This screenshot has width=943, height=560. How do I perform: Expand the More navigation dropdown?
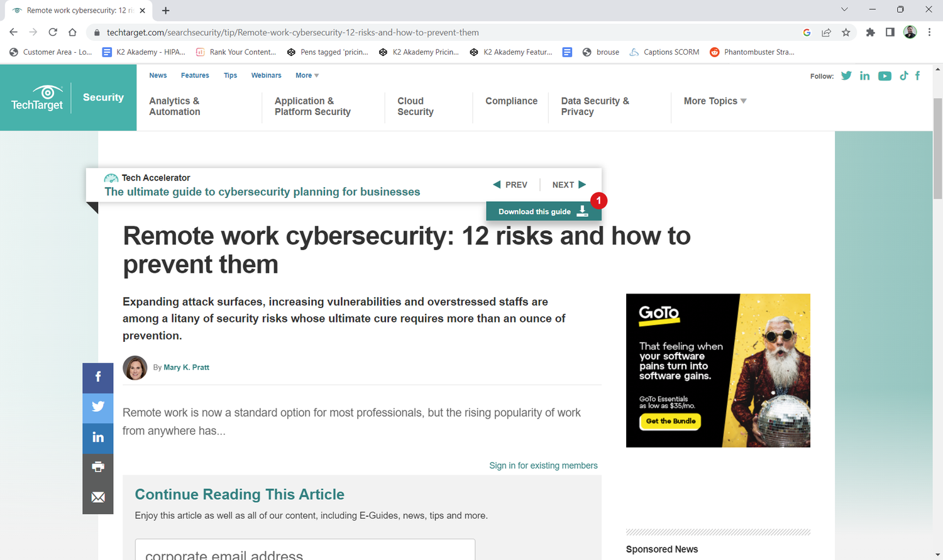[x=306, y=75]
